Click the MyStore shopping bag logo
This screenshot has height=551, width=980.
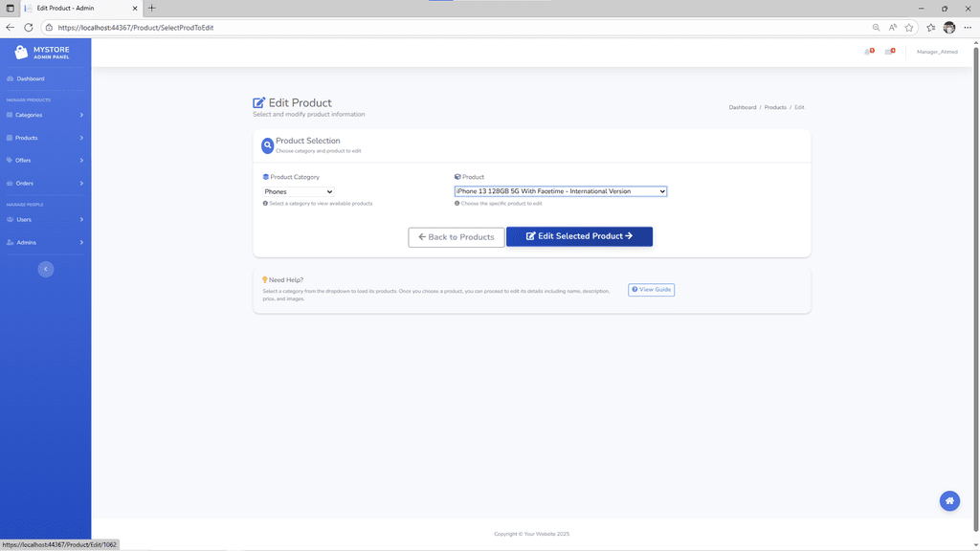21,53
